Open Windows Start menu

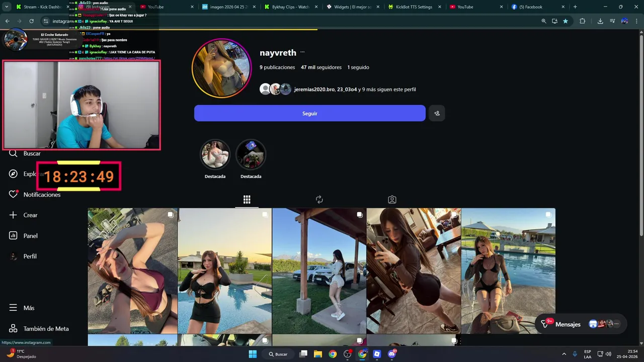pyautogui.click(x=253, y=354)
